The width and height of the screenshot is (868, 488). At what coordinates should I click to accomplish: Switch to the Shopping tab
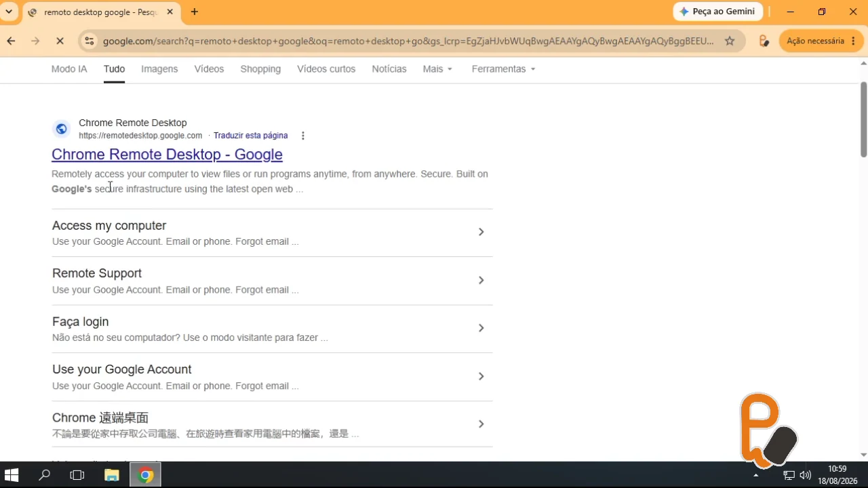(x=260, y=69)
